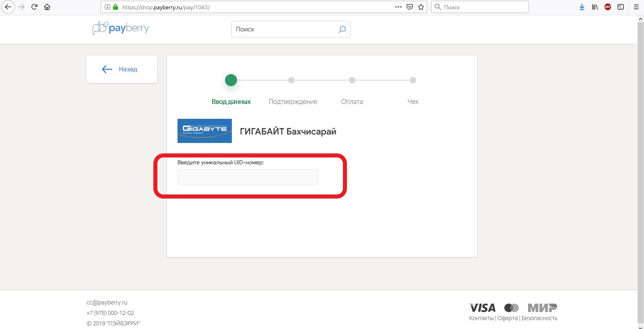Open the Adblock Plus extension icon

click(608, 7)
